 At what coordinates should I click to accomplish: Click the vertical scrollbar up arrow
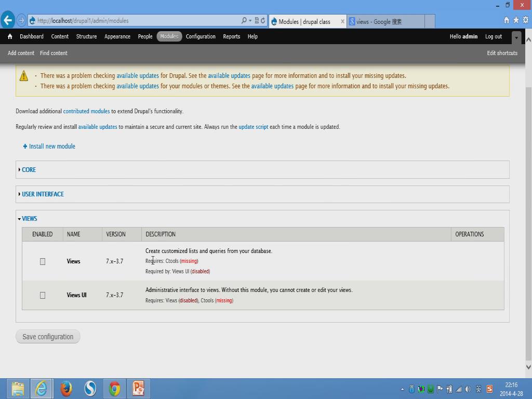(x=528, y=39)
